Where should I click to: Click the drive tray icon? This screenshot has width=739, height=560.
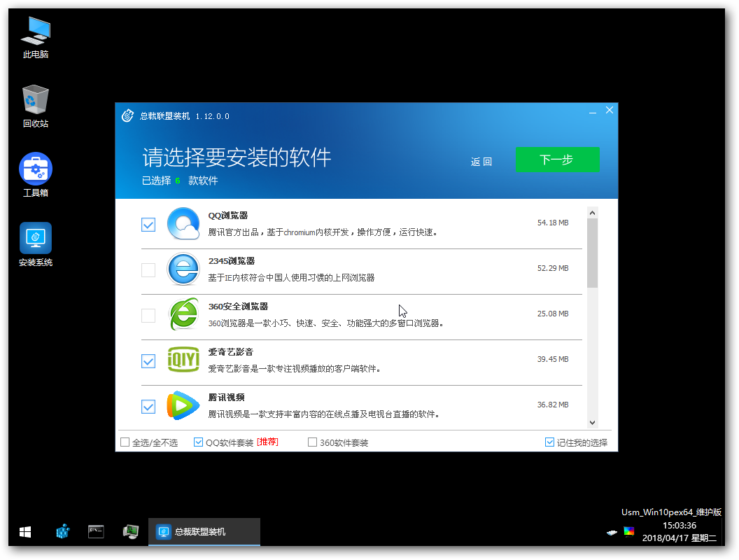click(612, 533)
